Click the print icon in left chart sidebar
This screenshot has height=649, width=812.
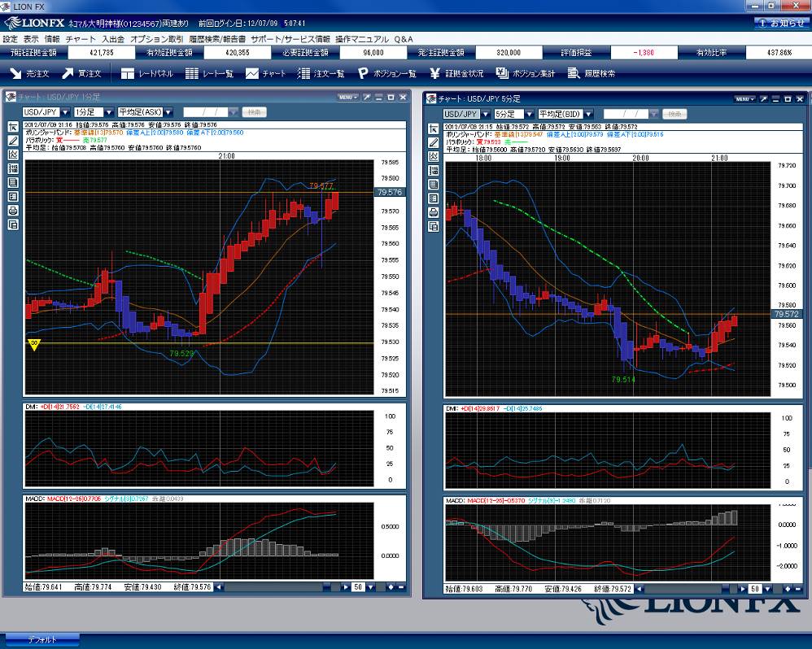coord(13,211)
